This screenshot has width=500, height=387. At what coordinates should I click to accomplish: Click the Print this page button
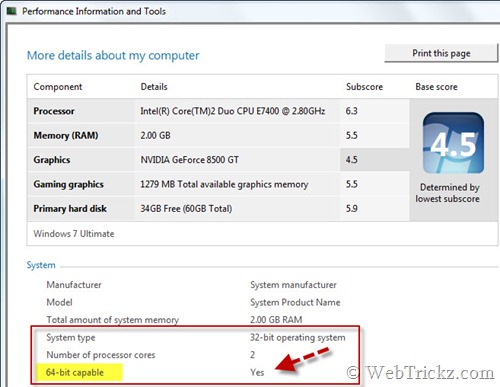(x=441, y=53)
